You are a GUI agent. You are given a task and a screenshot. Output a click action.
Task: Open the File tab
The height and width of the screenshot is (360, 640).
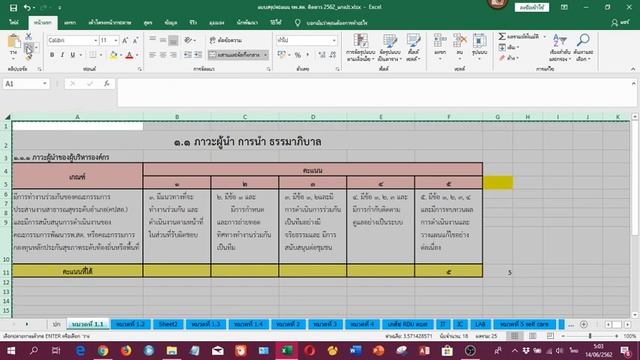[14, 23]
